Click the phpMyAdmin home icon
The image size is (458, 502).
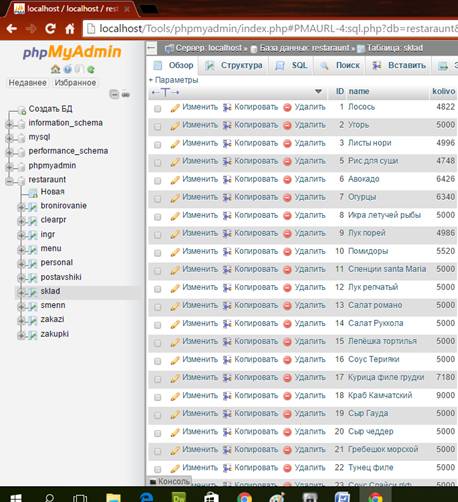tap(55, 69)
